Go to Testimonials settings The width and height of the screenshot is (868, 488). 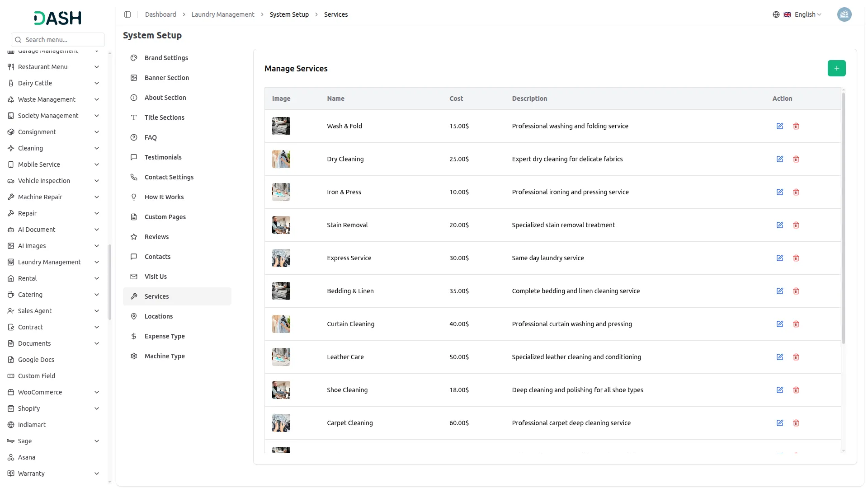click(177, 157)
